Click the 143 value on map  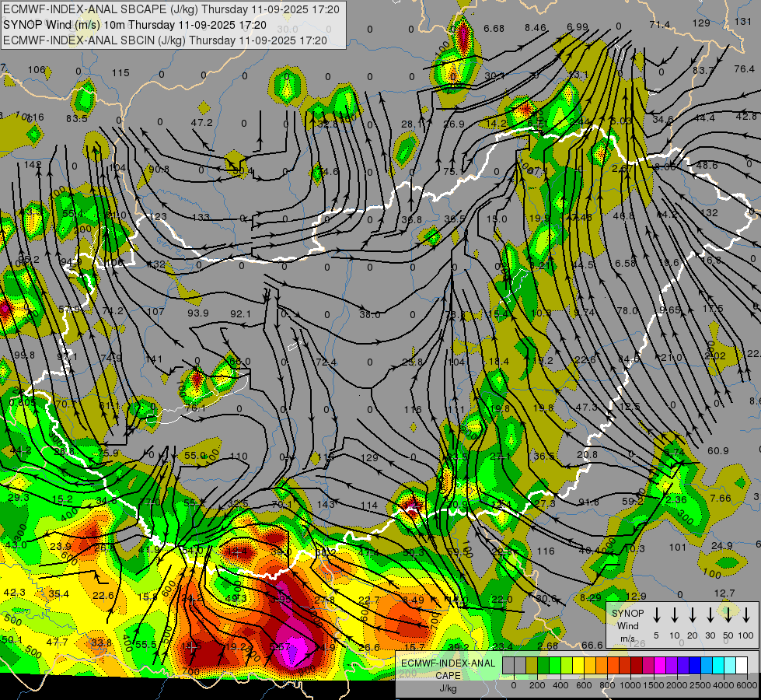click(x=326, y=504)
